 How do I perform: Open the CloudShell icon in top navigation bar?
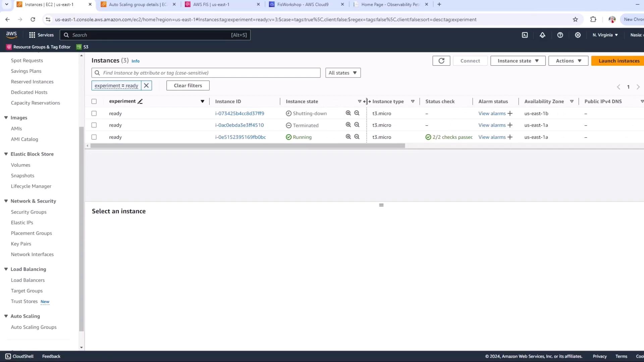(525, 35)
